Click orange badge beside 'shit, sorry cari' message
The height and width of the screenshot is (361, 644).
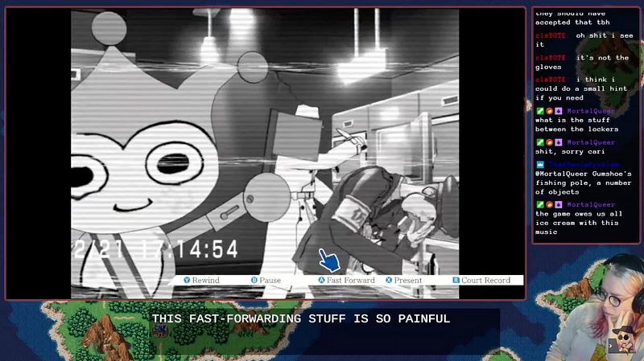pyautogui.click(x=549, y=142)
